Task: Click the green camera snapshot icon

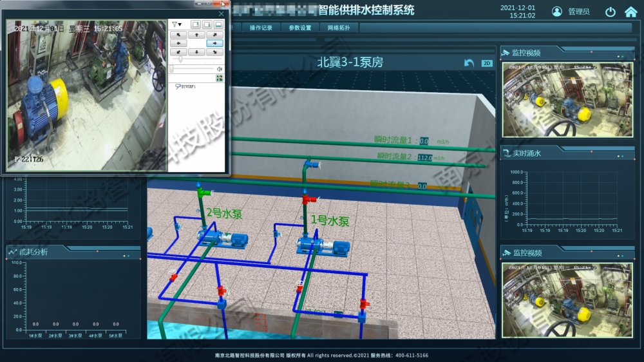Action: tap(219, 79)
